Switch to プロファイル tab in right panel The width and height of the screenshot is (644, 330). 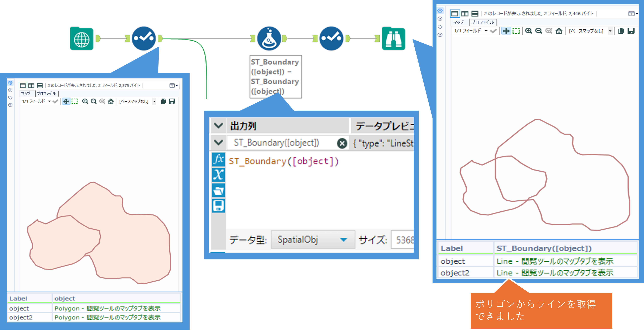pos(482,23)
